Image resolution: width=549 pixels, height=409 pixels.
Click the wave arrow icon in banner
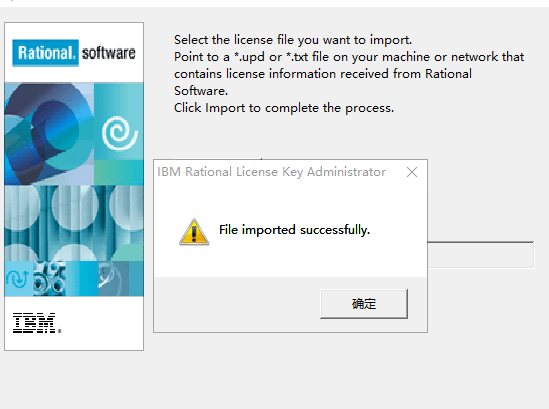18,278
